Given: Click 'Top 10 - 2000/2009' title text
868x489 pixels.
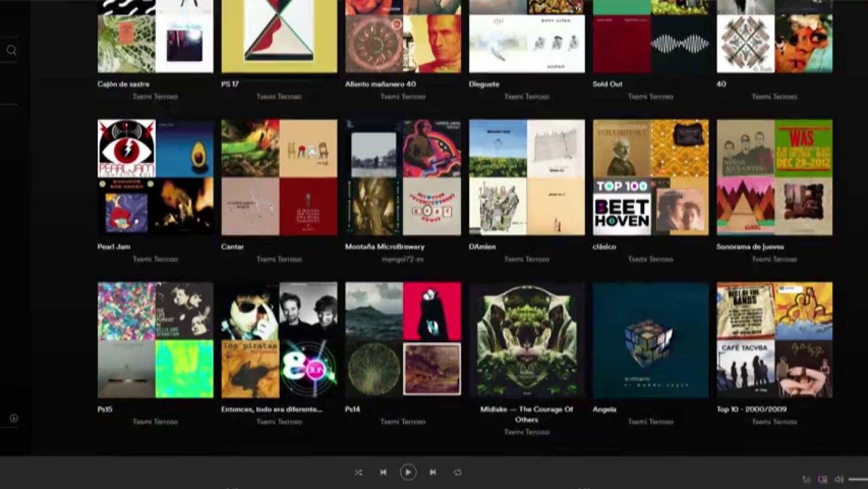Looking at the screenshot, I should pyautogui.click(x=752, y=409).
